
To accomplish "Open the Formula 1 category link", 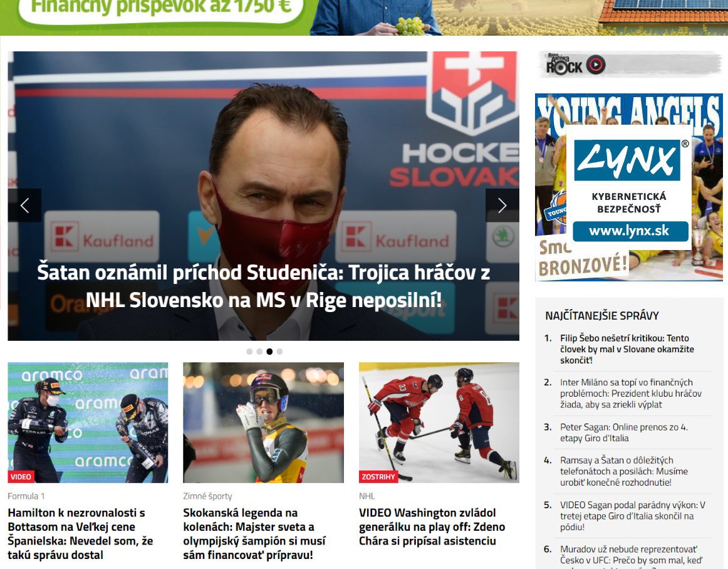I will click(26, 496).
